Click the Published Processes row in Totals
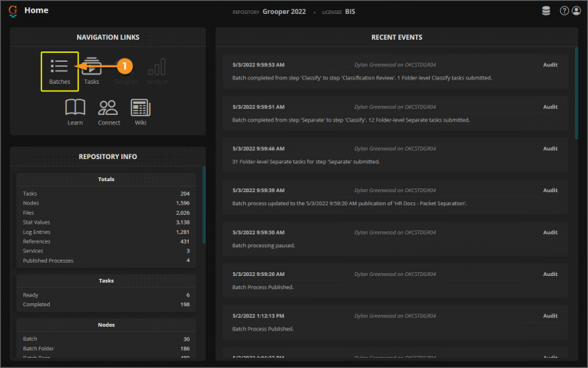This screenshot has height=368, width=588. (107, 261)
